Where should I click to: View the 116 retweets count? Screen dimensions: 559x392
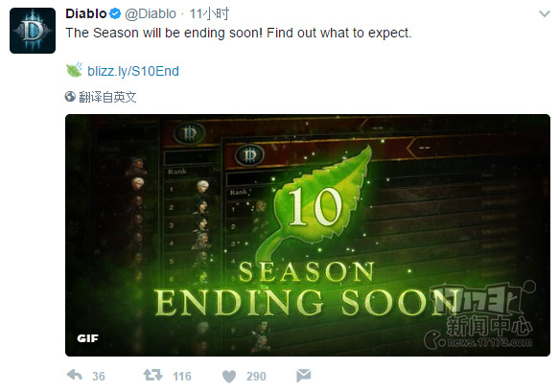click(182, 377)
